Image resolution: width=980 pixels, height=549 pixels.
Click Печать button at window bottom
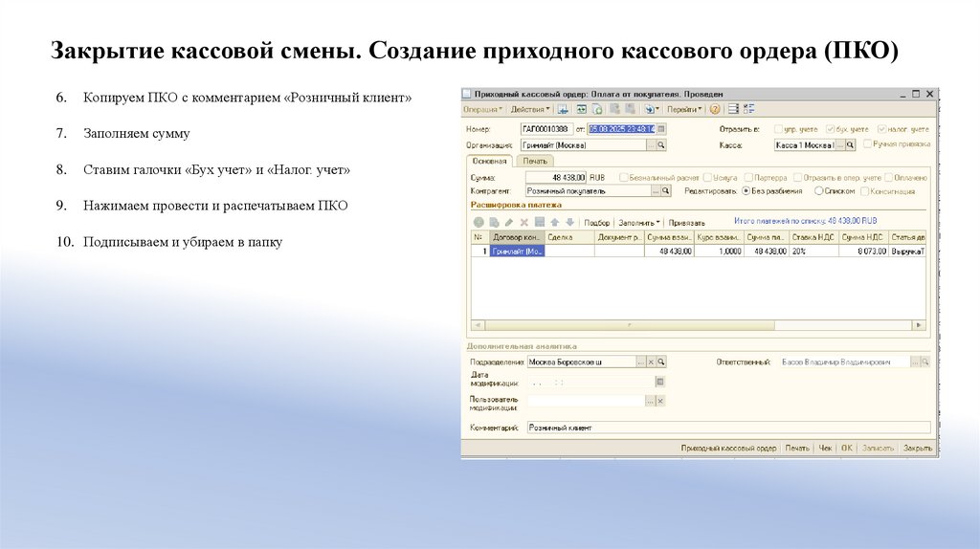tap(797, 448)
